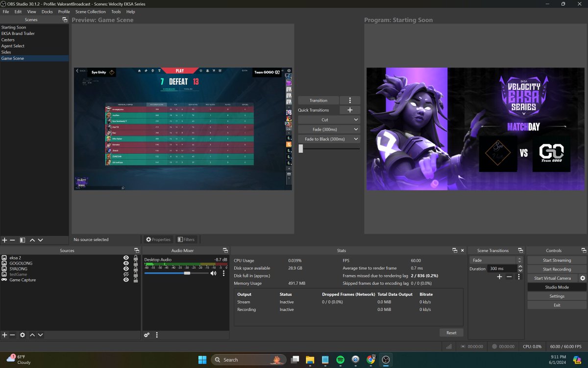Image resolution: width=588 pixels, height=368 pixels.
Task: Add a new source with the plus icon
Action: pos(5,335)
